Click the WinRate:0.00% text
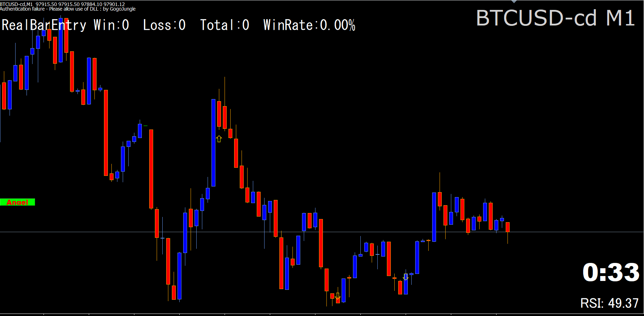 point(309,25)
